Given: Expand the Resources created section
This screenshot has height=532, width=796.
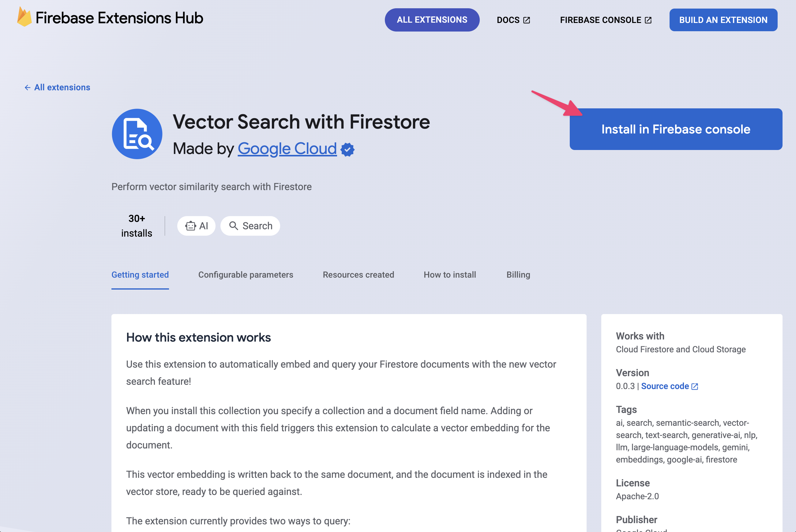Looking at the screenshot, I should point(359,274).
